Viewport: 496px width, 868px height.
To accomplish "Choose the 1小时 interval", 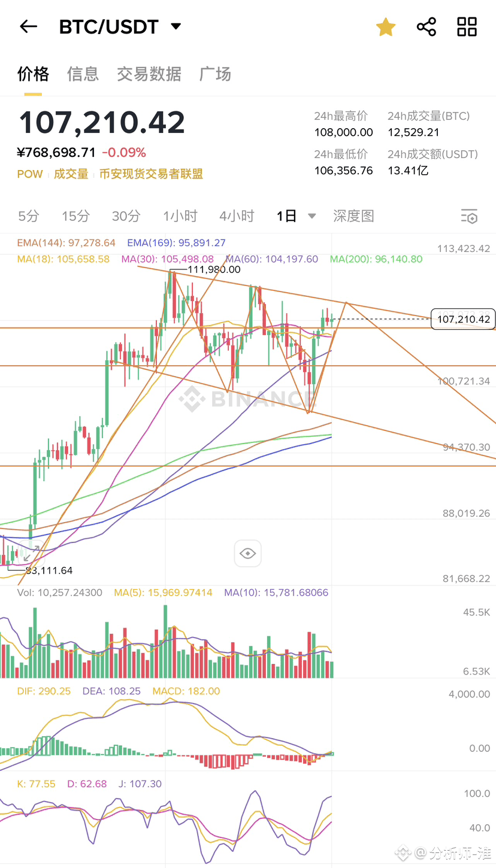I will click(x=180, y=216).
